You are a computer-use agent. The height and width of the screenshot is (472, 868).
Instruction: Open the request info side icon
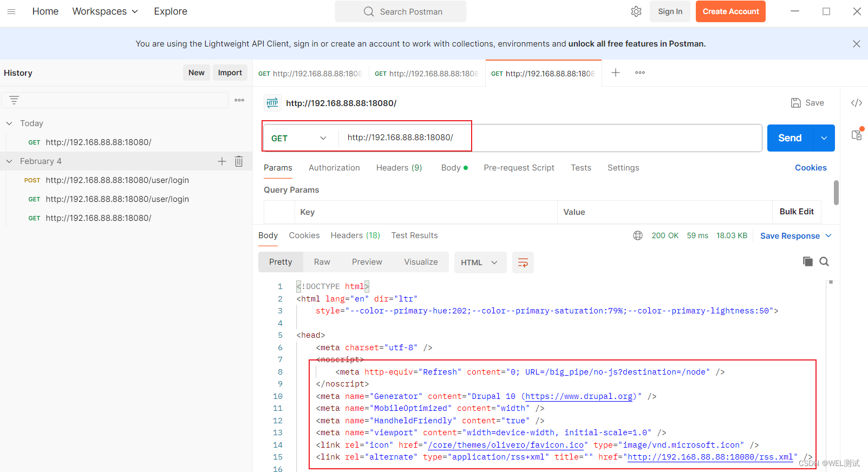click(857, 134)
